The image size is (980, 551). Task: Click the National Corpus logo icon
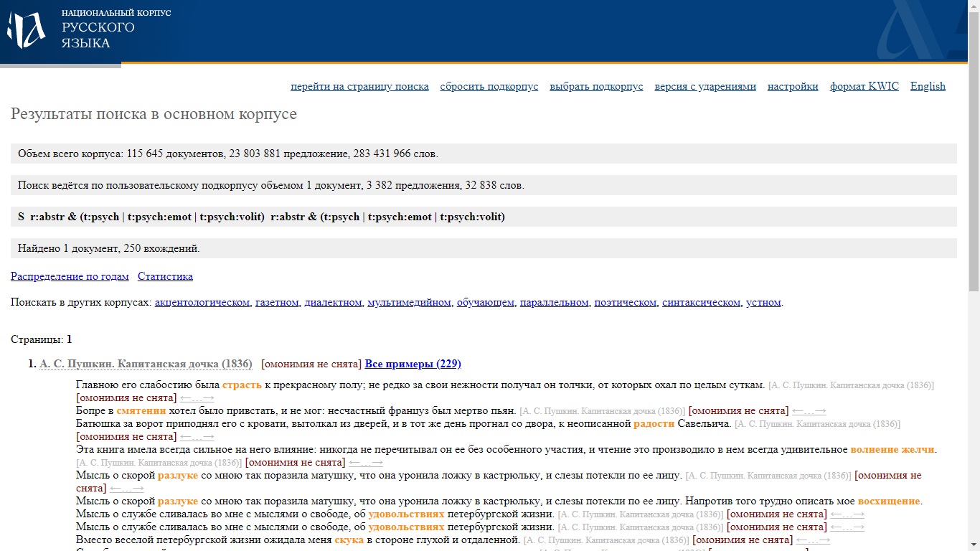pyautogui.click(x=25, y=29)
